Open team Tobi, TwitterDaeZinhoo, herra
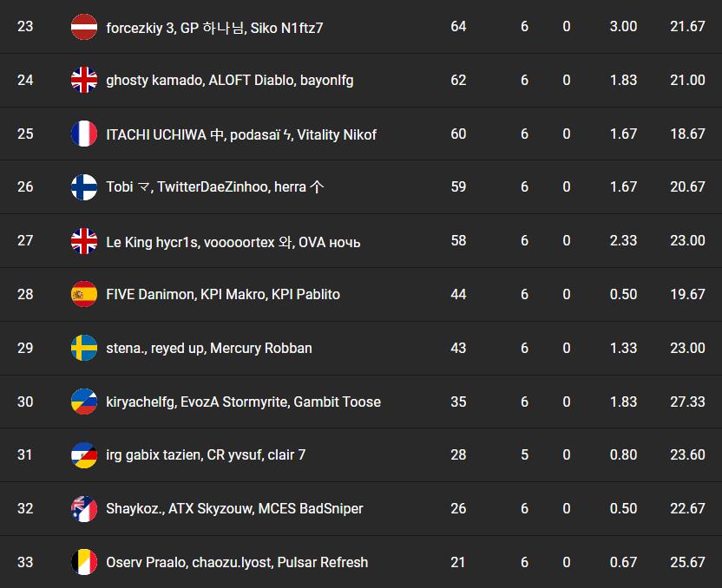This screenshot has width=722, height=588. (215, 186)
